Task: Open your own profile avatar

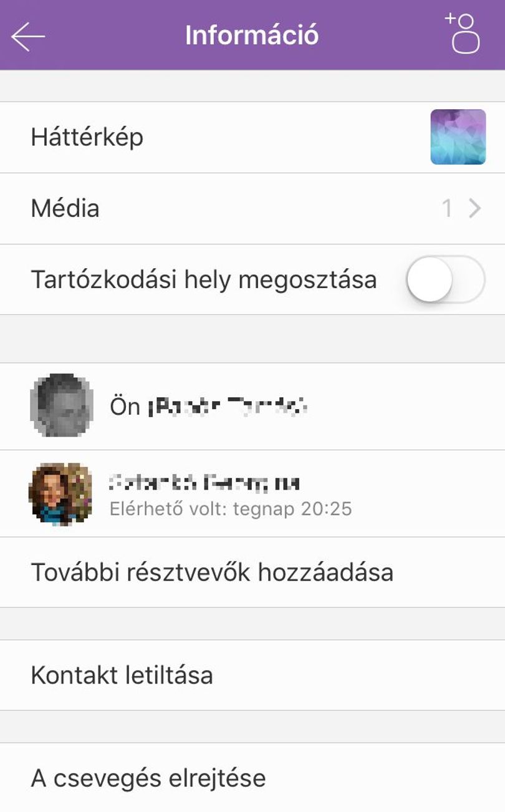Action: point(62,406)
